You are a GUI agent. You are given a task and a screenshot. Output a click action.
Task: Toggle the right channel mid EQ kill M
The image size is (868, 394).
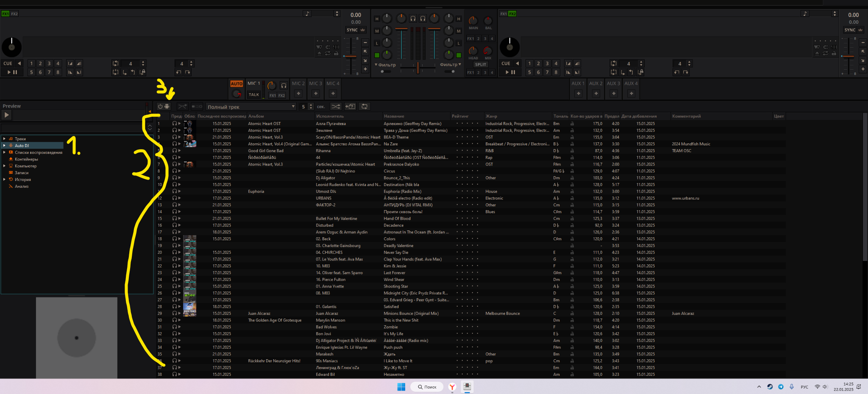[x=459, y=31]
